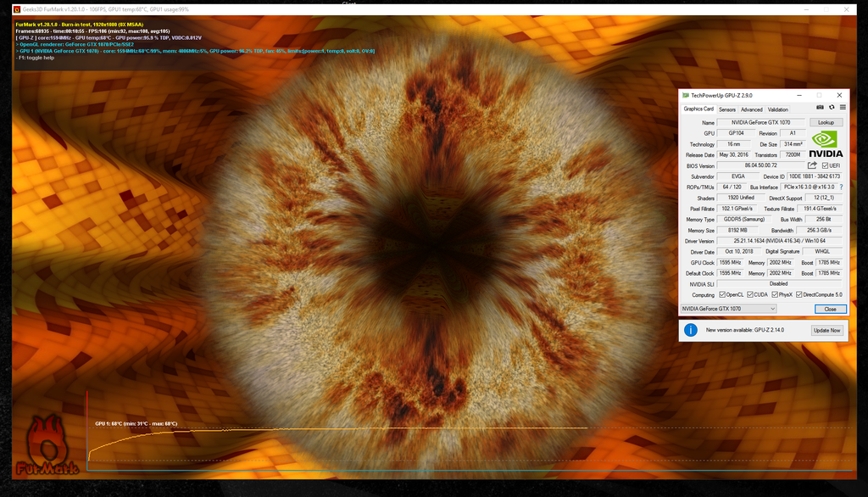Click the Technology value 16 nm

click(x=733, y=144)
